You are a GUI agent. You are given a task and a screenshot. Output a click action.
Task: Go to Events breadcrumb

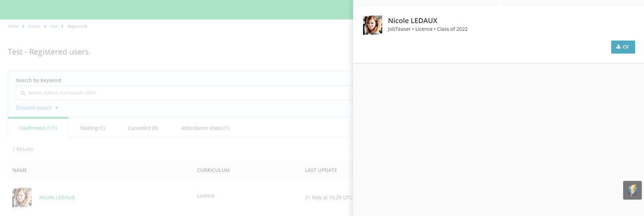click(x=34, y=26)
